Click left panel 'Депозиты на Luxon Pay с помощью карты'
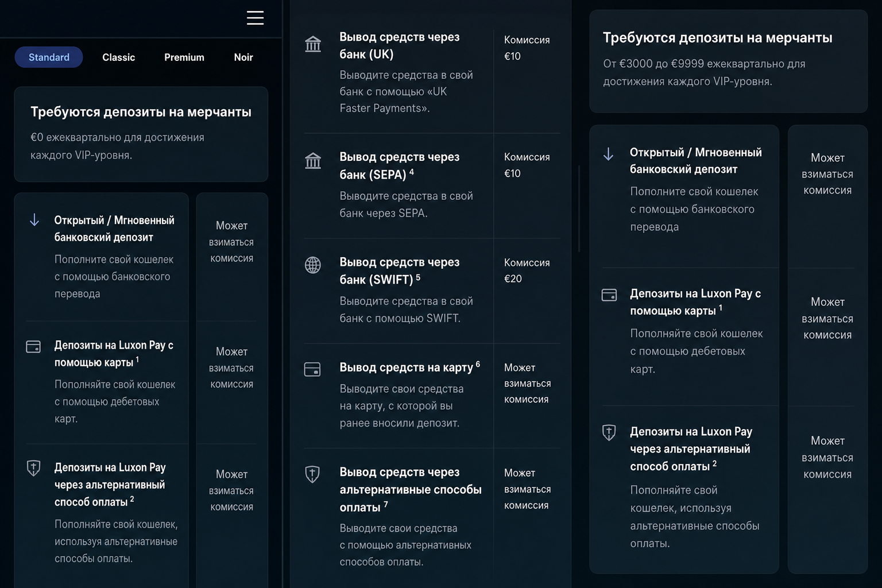This screenshot has height=588, width=882. point(114,354)
